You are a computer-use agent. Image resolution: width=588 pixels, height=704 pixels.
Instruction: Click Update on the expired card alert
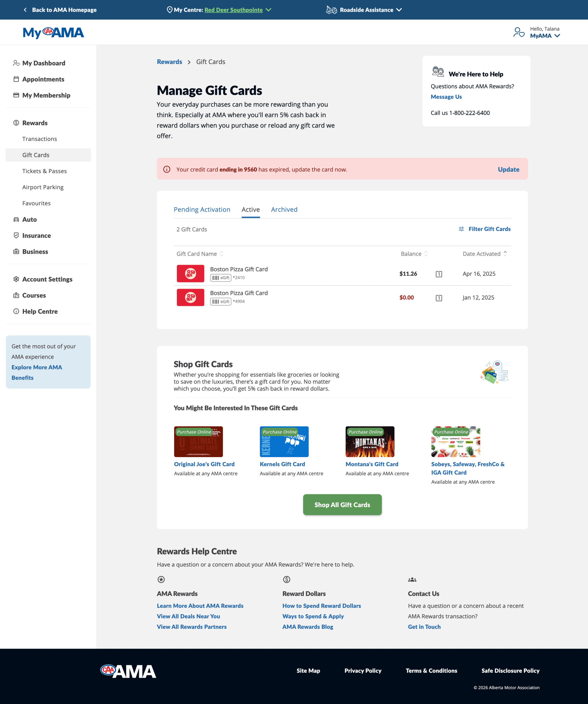point(508,169)
